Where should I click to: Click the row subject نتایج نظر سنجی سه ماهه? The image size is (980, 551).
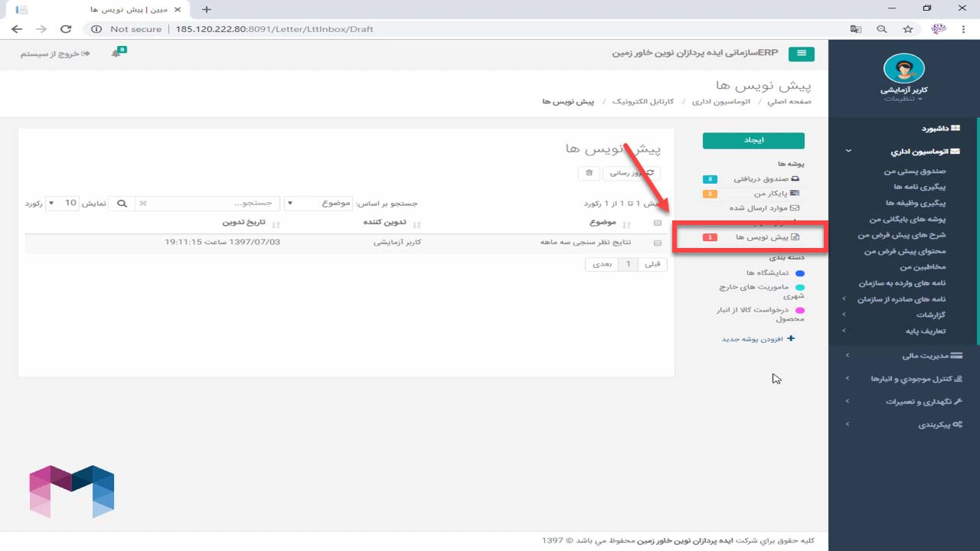coord(586,243)
